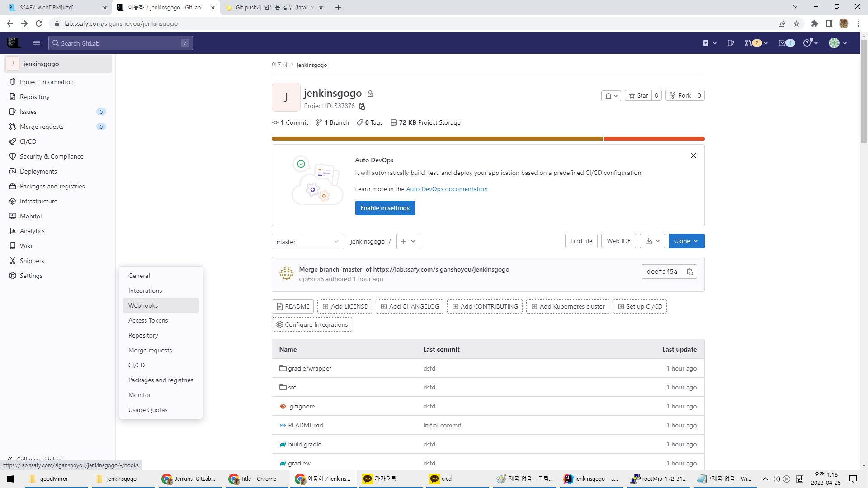
Task: Select Webhooks in the Settings submenu
Action: 143,305
